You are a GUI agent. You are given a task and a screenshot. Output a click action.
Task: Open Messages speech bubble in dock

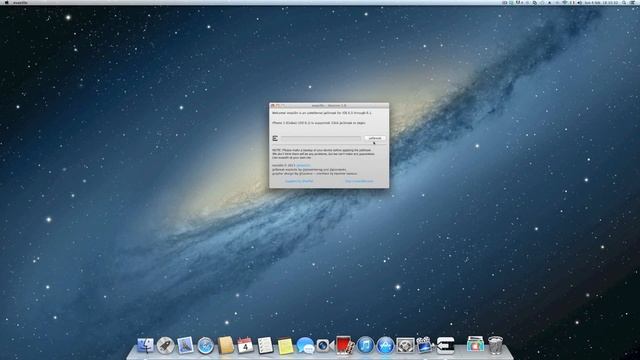point(305,345)
